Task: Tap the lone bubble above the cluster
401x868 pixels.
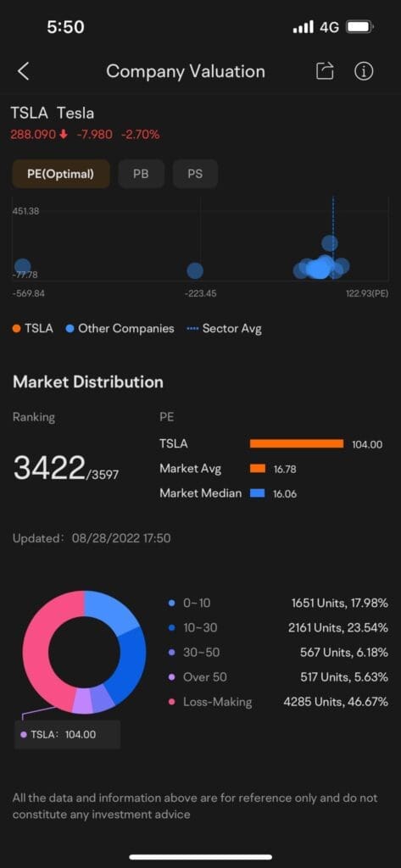Action: pyautogui.click(x=330, y=242)
